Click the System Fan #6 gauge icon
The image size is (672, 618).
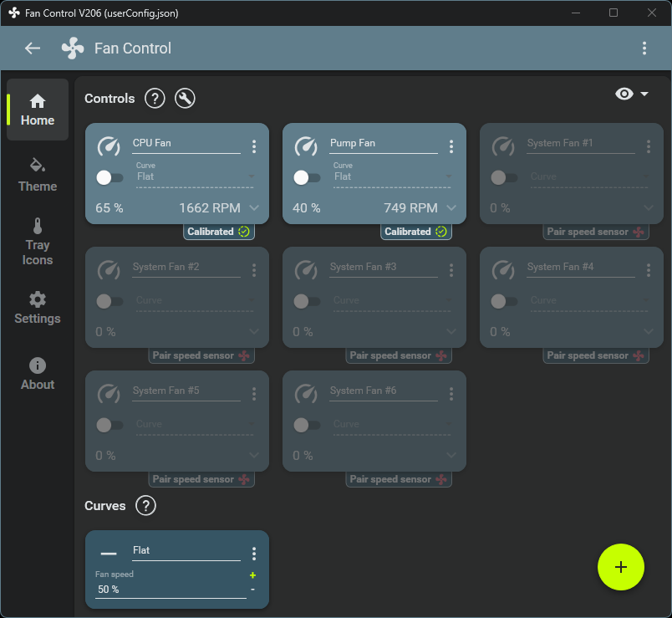point(306,394)
